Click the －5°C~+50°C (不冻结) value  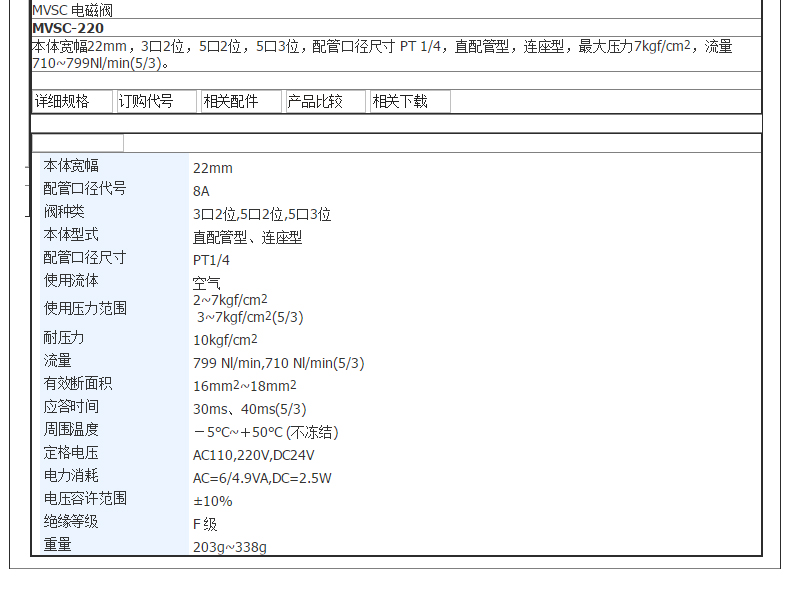[266, 432]
